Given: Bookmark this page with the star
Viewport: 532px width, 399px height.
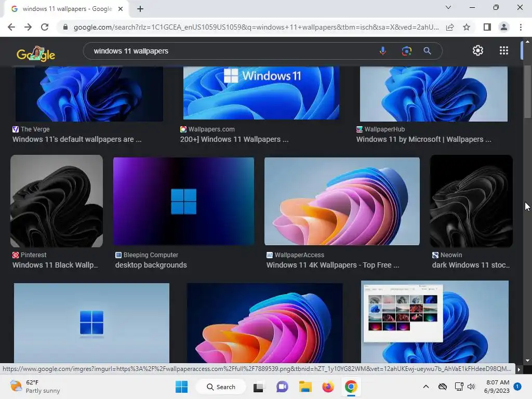Looking at the screenshot, I should point(467,27).
